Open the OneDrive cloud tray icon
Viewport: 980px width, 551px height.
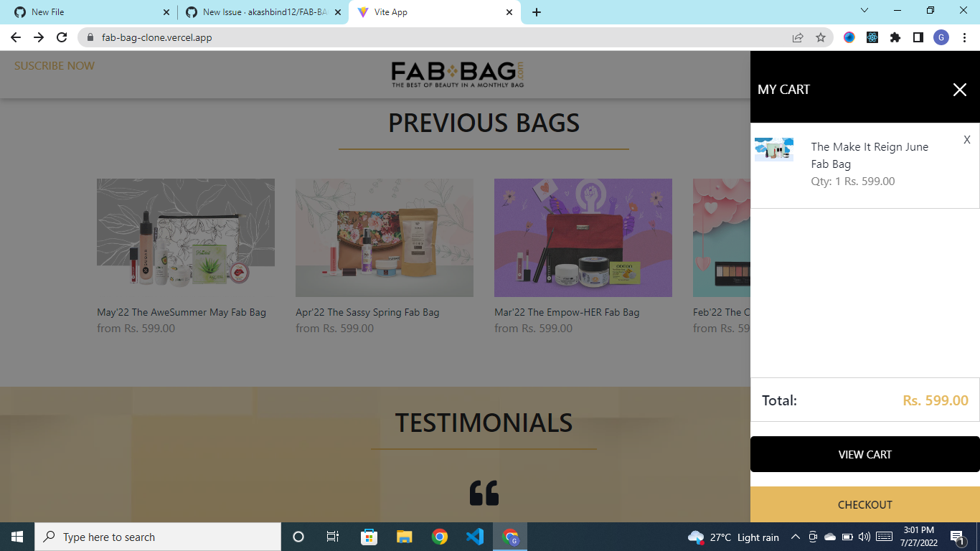830,537
